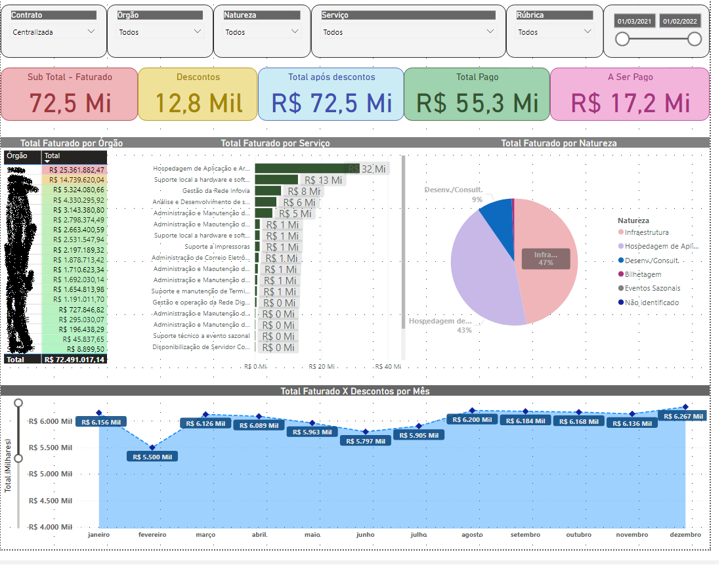Click the top handle of chart zoom slider
Image resolution: width=728 pixels, height=565 pixels.
coord(18,402)
